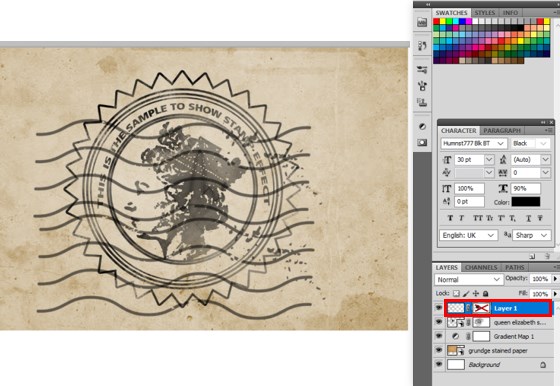Lock image pixels brush icon
The image size is (560, 386).
tap(466, 294)
